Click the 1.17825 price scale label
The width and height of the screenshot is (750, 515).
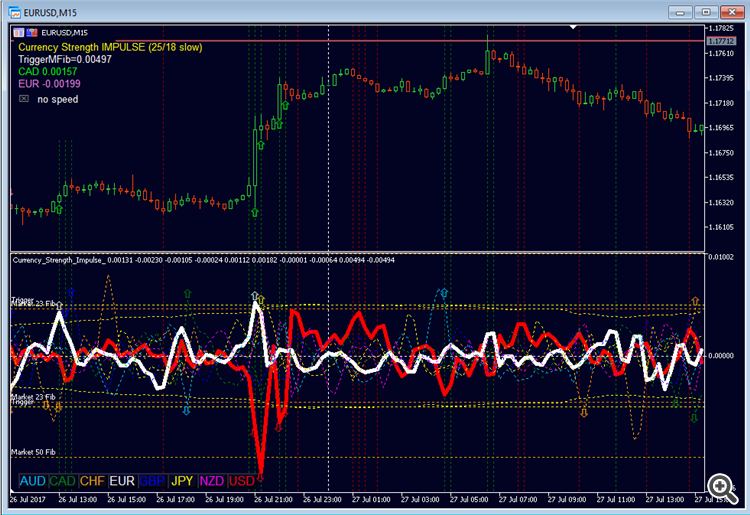pos(721,29)
